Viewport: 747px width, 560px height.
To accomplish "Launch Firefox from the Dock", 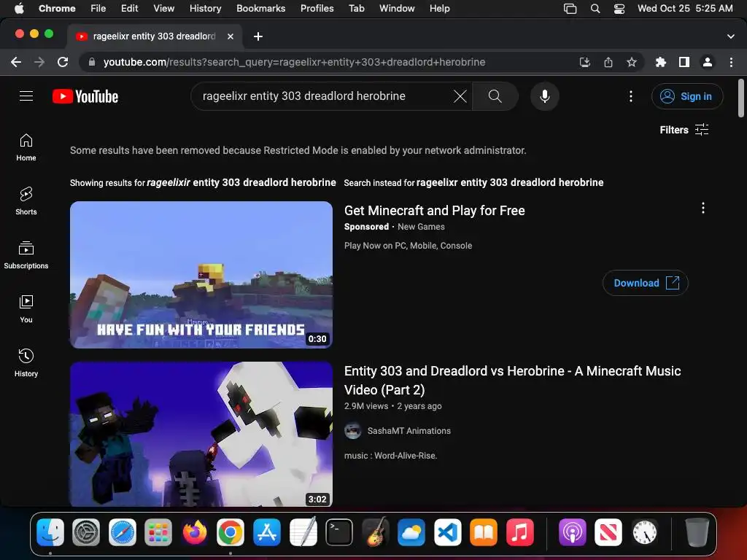I will (x=194, y=532).
